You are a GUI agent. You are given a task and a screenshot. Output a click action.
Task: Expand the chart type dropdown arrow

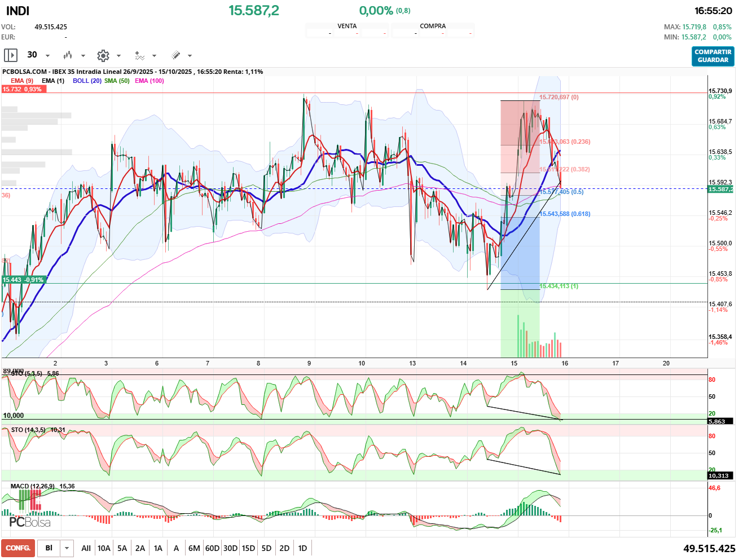pos(83,56)
